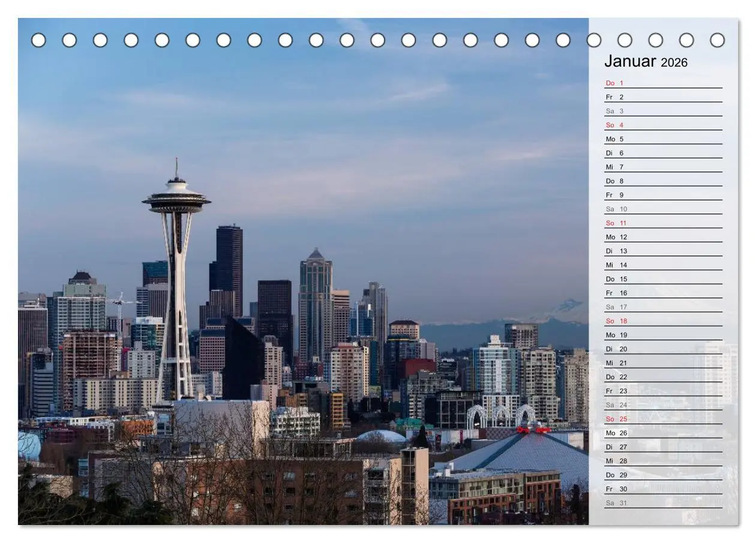The height and width of the screenshot is (543, 756).
Task: Click the 'Januar 2026' month heading
Action: click(x=646, y=61)
